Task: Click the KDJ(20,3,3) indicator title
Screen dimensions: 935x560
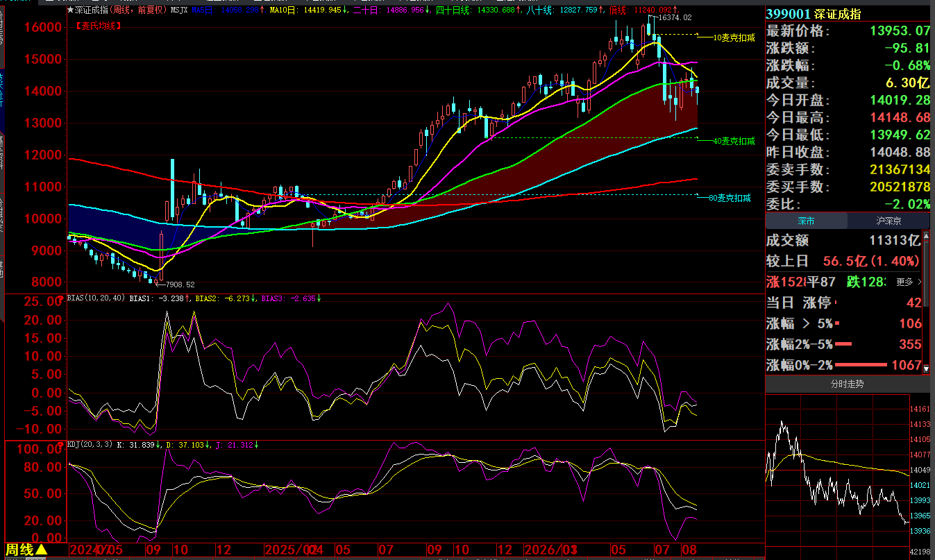Action: [x=88, y=444]
